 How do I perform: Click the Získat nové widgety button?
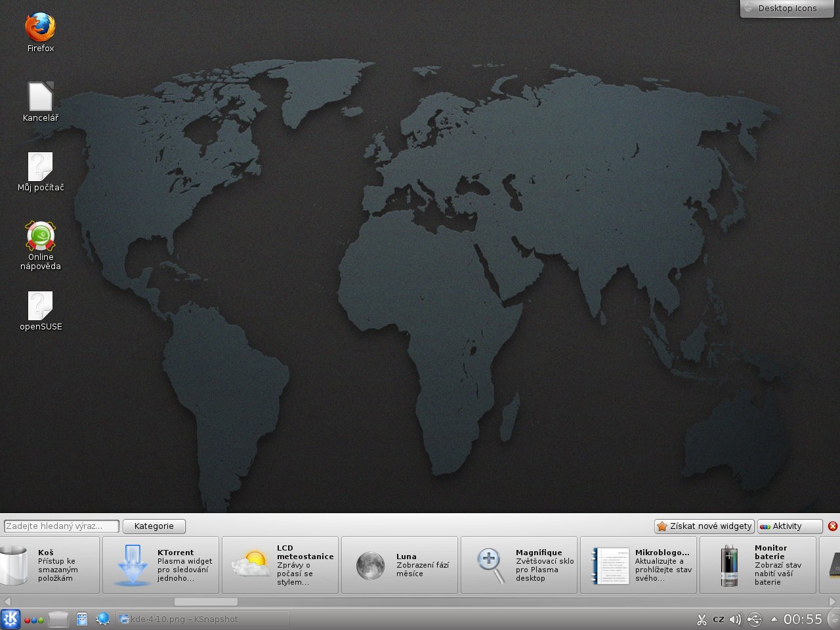pos(704,526)
